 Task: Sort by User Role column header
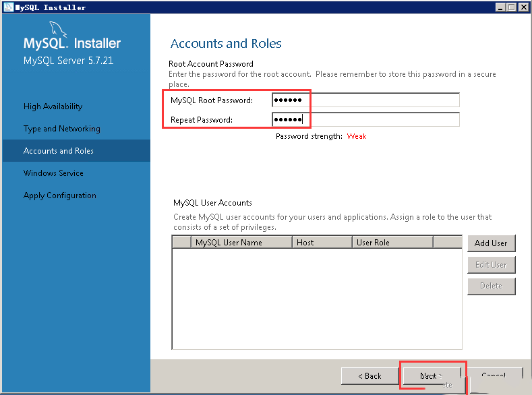click(392, 243)
